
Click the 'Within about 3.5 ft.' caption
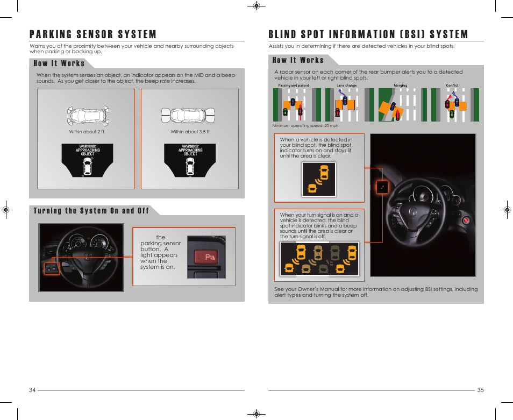190,132
